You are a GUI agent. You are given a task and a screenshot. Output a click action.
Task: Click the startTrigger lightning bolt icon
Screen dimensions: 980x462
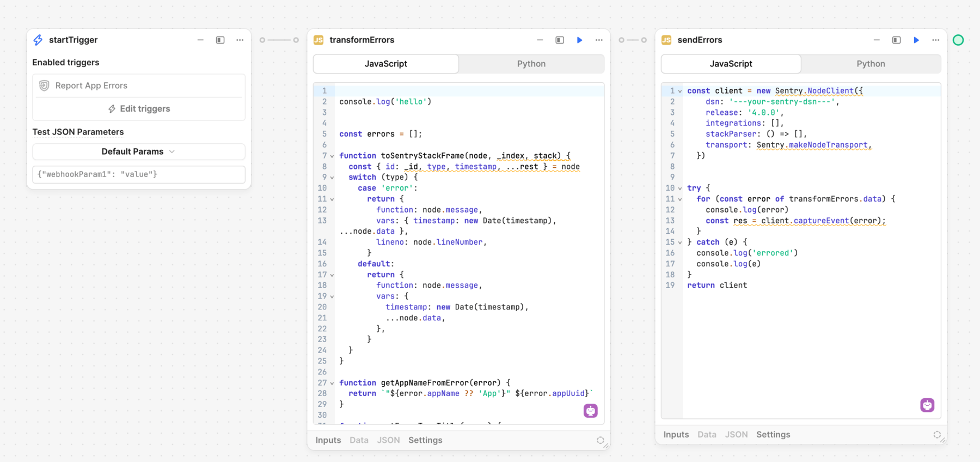(x=38, y=40)
